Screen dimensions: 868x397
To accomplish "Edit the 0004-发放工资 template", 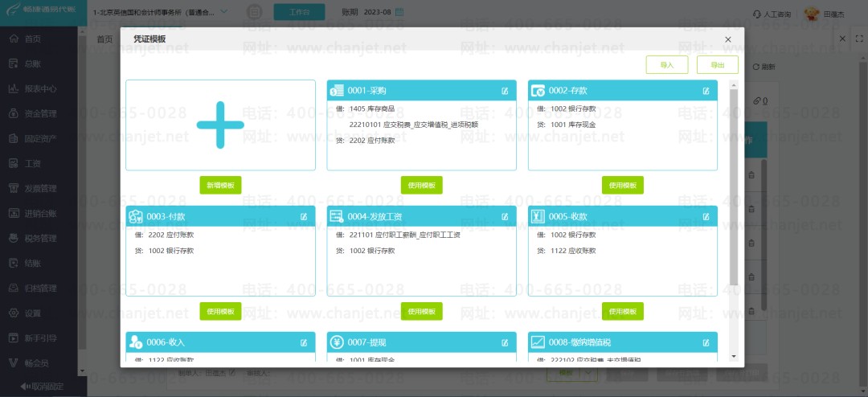I will [505, 216].
